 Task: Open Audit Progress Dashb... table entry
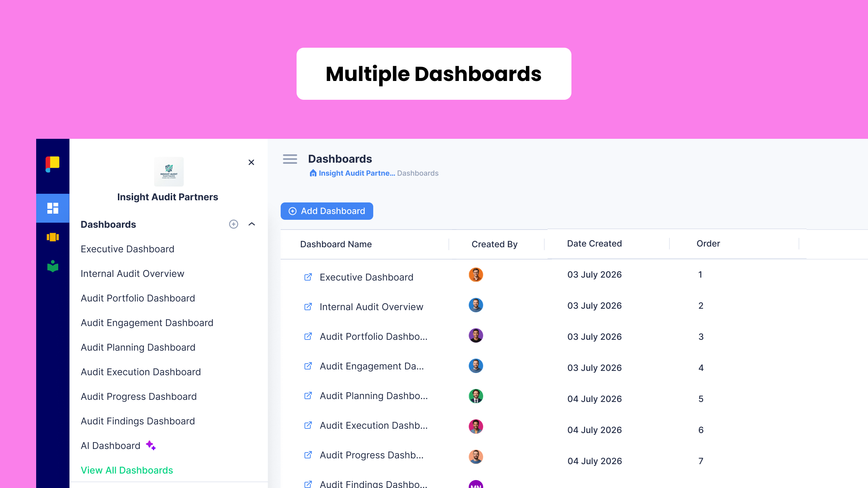click(x=371, y=455)
